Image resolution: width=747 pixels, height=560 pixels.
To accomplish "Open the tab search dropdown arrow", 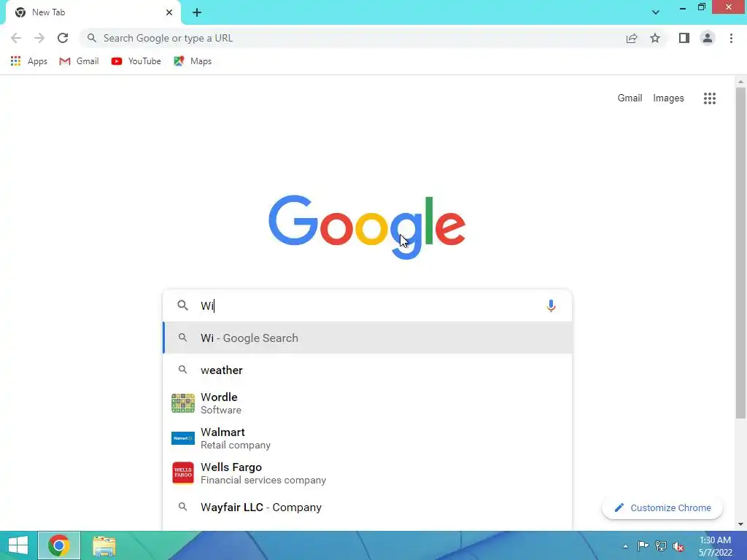I will [x=656, y=12].
